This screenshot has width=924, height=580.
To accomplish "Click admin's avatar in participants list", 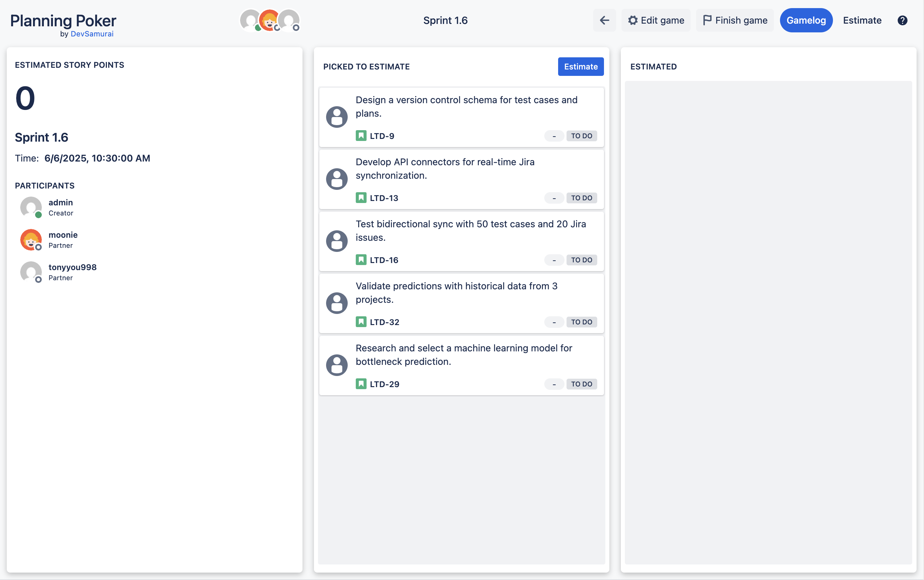I will pos(31,207).
